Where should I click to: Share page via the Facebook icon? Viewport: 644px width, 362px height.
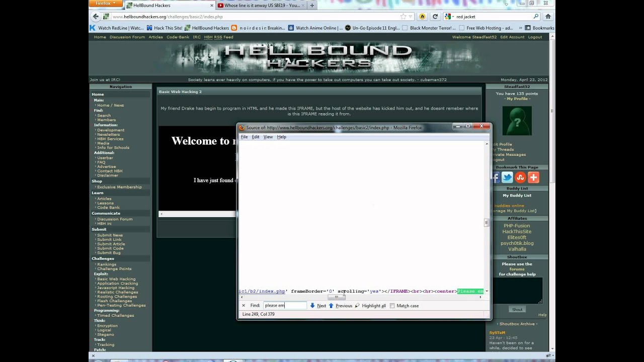tap(496, 177)
